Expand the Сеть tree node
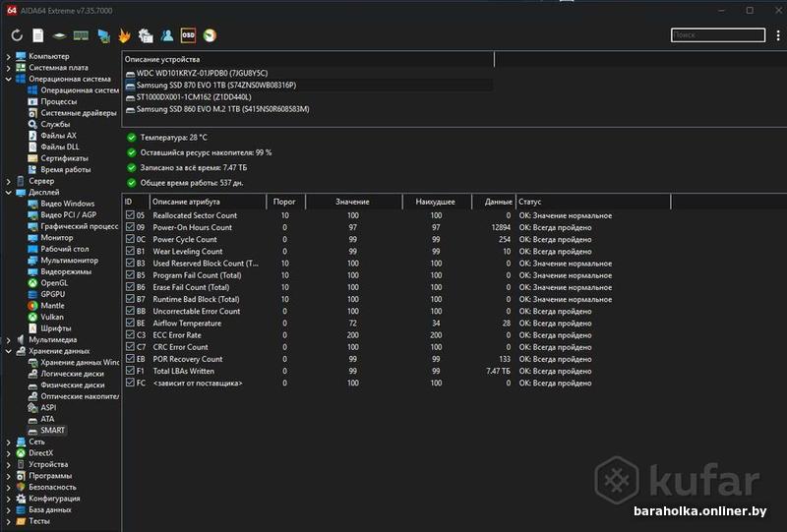The width and height of the screenshot is (787, 532). (8, 442)
